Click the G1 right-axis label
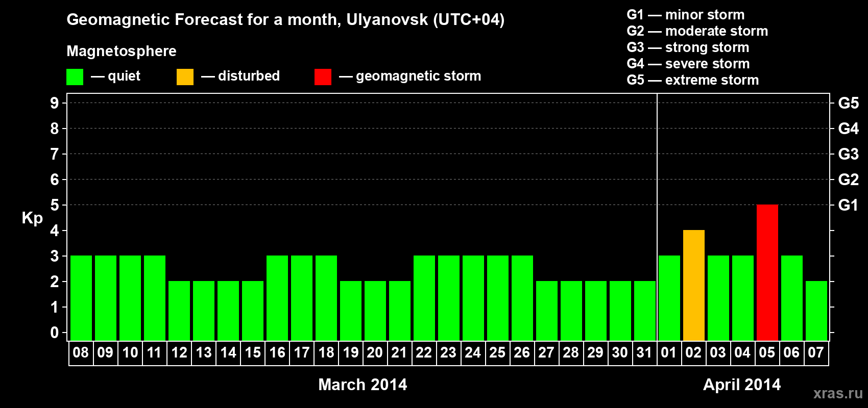 pos(849,205)
